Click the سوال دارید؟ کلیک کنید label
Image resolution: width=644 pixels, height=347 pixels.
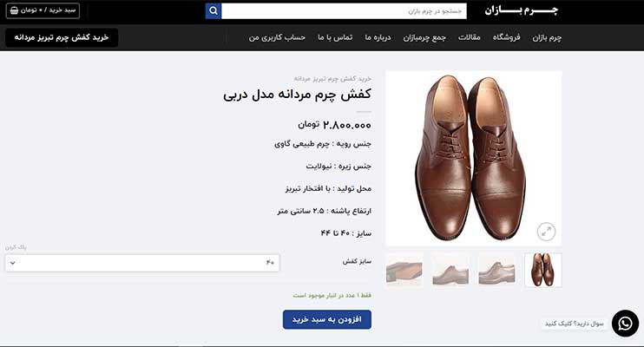[x=575, y=324]
